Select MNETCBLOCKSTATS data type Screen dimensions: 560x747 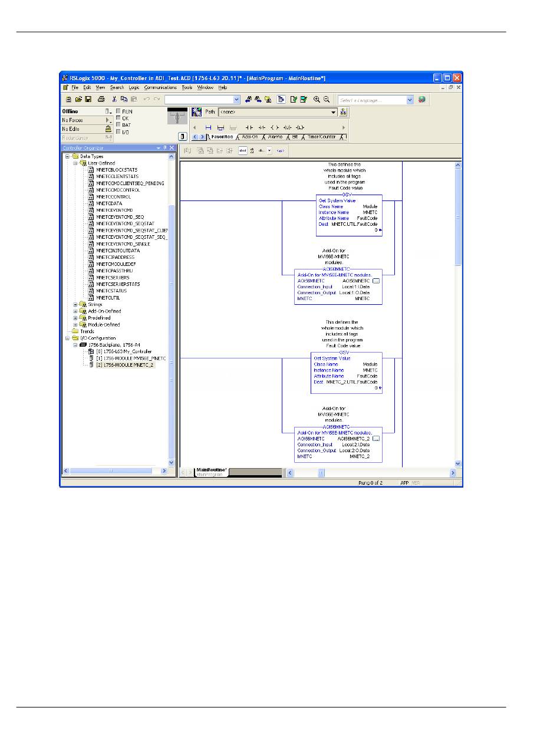pyautogui.click(x=117, y=170)
